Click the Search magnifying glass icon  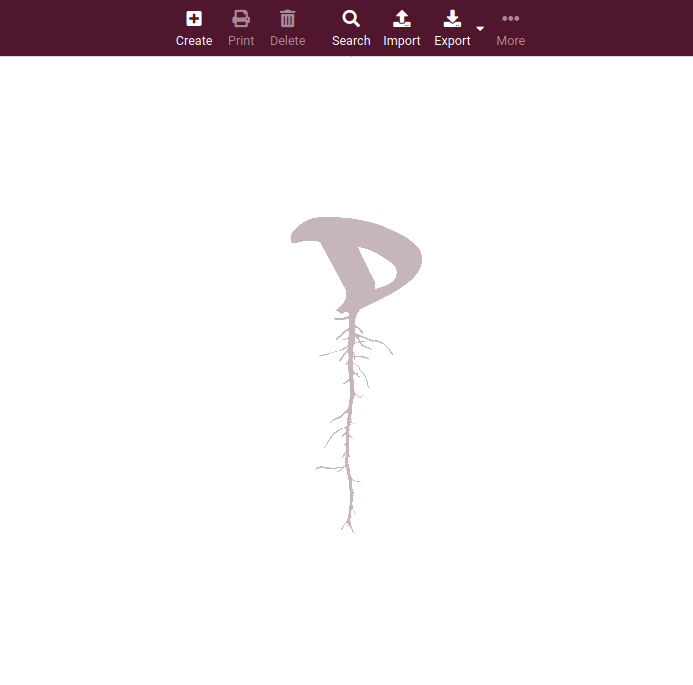pos(351,18)
